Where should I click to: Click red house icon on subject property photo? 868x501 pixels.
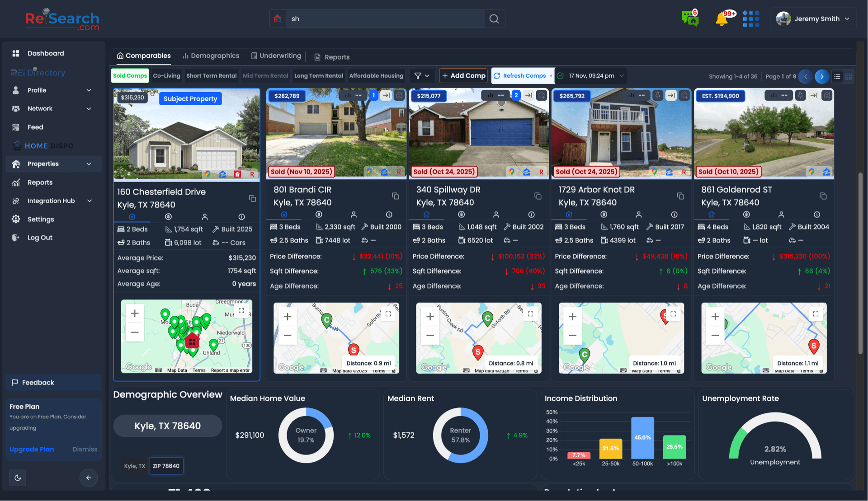(237, 174)
